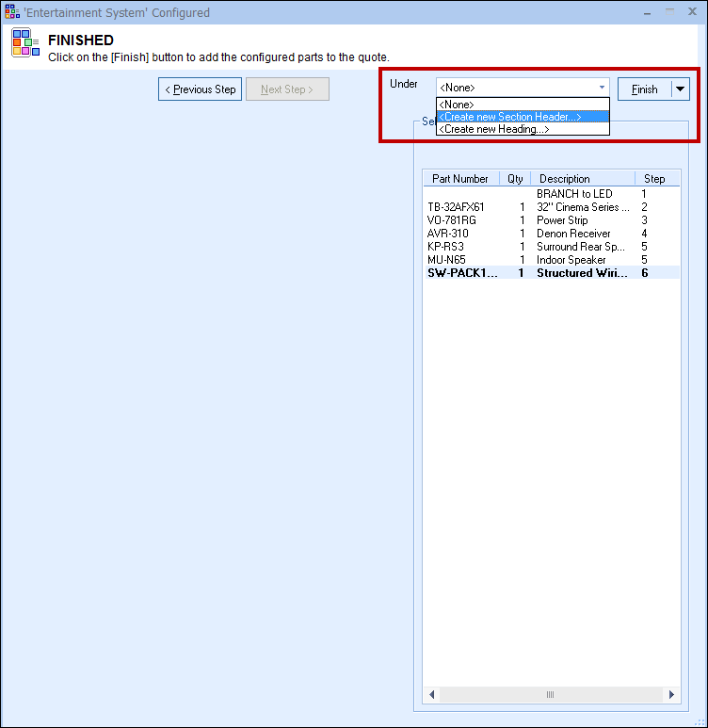Click the Qty column header

[515, 179]
